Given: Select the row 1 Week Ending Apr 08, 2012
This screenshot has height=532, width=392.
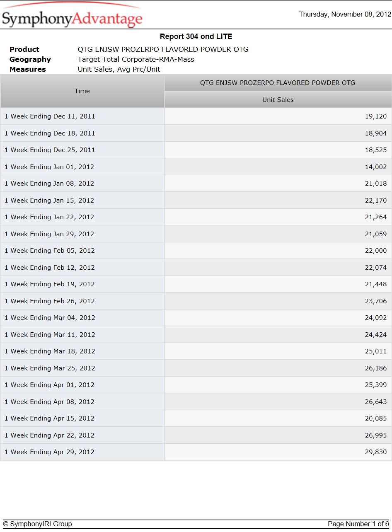Looking at the screenshot, I should (196, 402).
